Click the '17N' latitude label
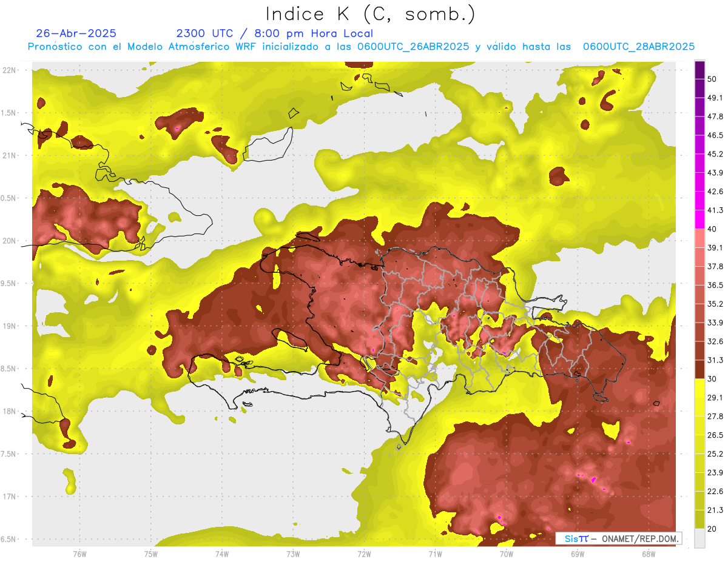The image size is (728, 562). [9, 497]
